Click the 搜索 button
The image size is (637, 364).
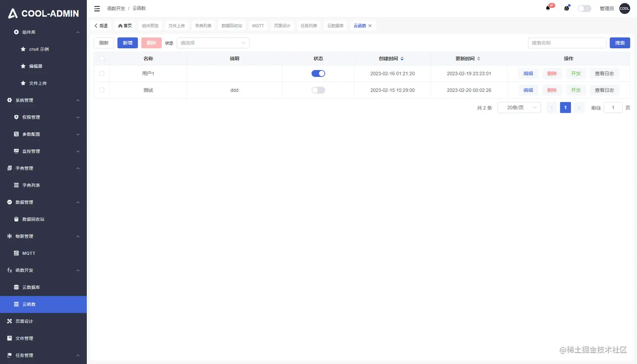click(x=620, y=43)
